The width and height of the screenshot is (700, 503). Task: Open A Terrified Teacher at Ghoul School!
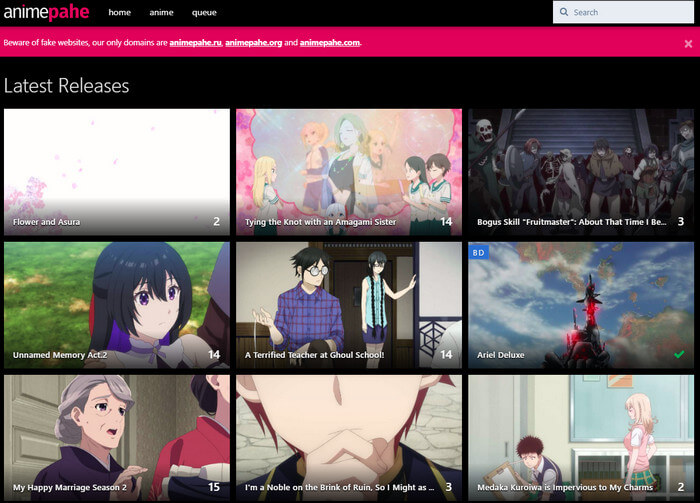349,305
